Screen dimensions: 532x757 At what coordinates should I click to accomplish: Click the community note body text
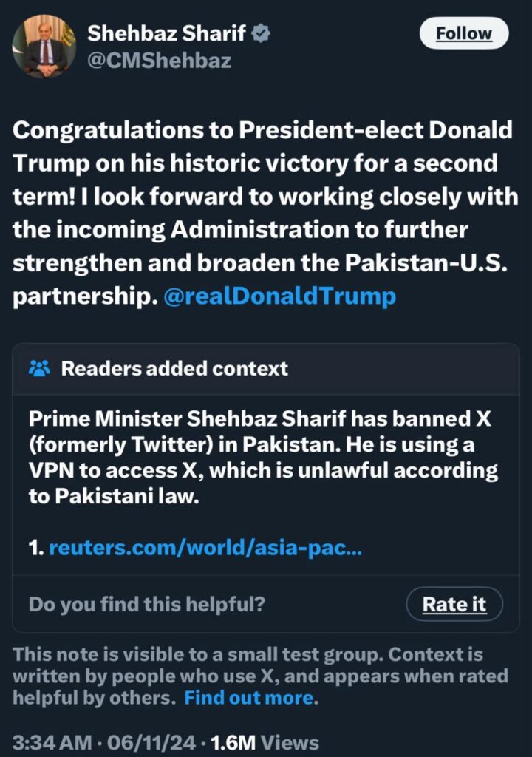click(x=262, y=457)
